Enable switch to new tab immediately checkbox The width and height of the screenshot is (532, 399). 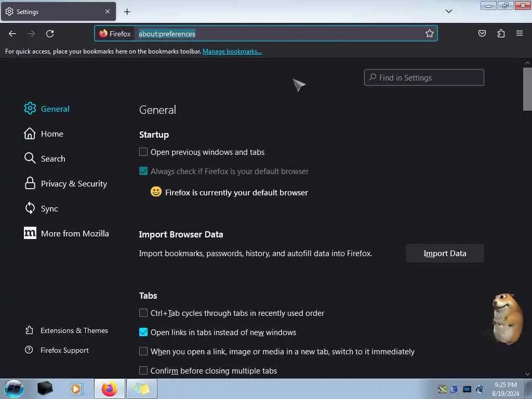coord(143,351)
